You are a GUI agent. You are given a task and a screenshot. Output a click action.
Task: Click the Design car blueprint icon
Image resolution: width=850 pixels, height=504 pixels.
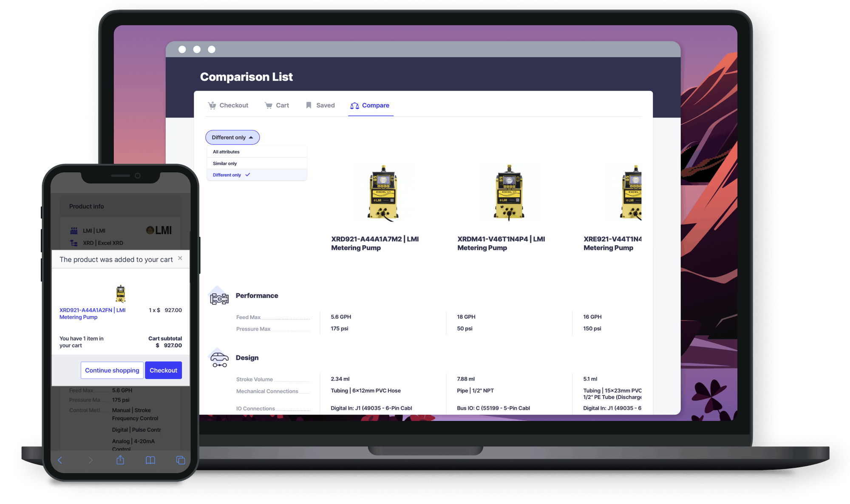click(219, 360)
